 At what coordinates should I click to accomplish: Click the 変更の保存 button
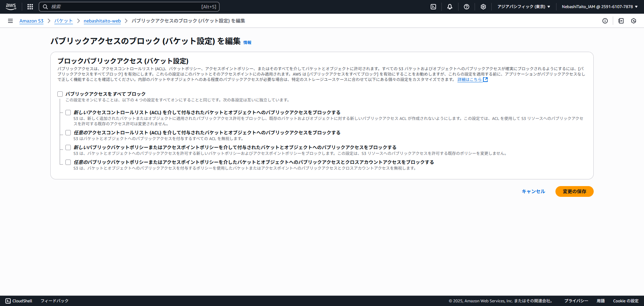574,191
